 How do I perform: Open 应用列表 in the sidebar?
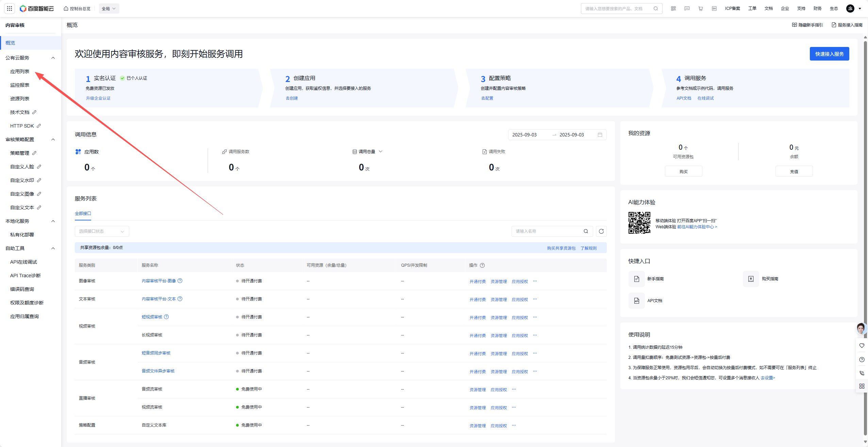(20, 71)
